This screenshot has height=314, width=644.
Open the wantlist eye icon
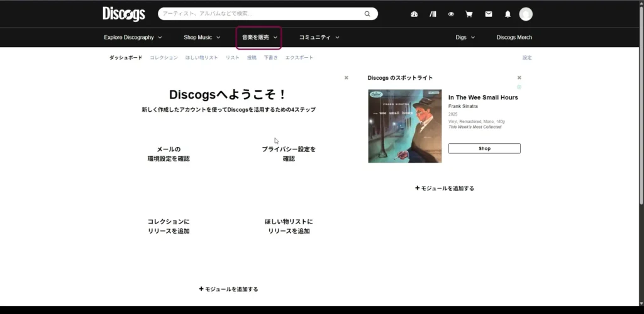point(451,14)
